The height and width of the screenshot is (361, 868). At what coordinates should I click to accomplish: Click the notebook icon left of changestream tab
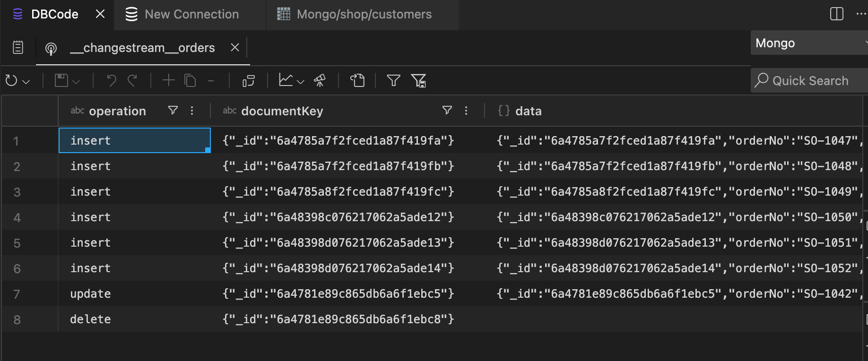18,47
